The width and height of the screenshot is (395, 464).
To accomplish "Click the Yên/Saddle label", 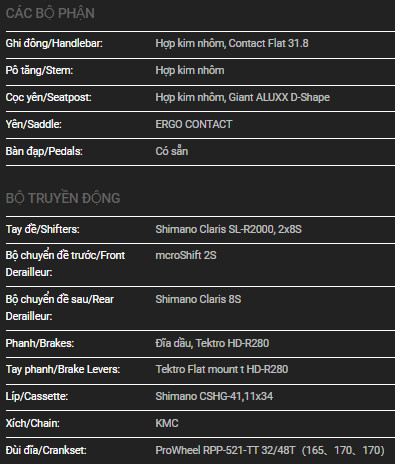I will pos(34,124).
